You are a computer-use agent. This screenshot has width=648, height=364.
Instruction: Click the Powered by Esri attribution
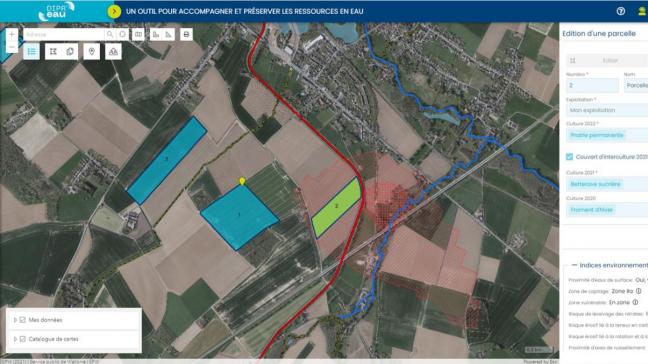pos(541,362)
